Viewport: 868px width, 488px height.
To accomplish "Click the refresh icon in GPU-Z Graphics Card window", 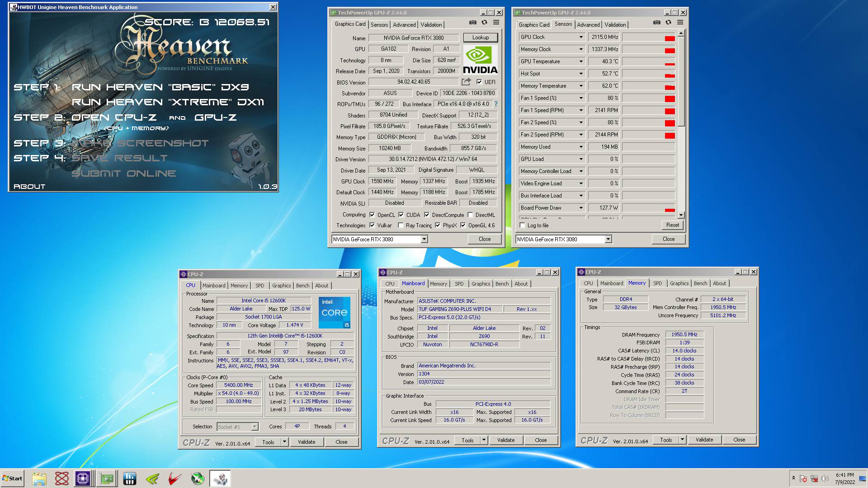I will click(484, 23).
